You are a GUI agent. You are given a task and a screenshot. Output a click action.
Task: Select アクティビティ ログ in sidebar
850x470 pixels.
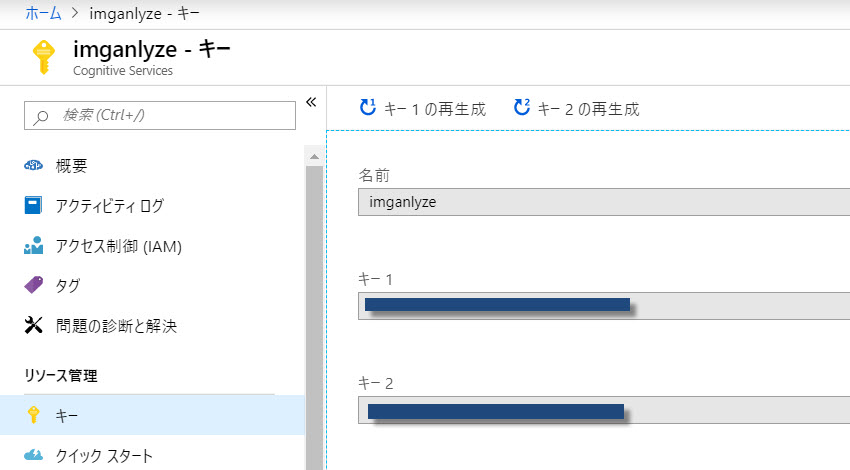tap(110, 206)
